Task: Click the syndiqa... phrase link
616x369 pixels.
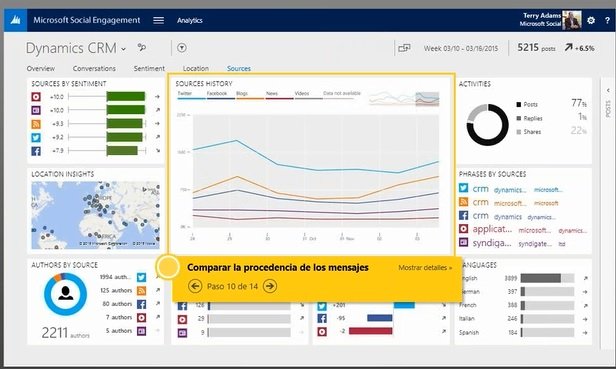Action: [492, 243]
